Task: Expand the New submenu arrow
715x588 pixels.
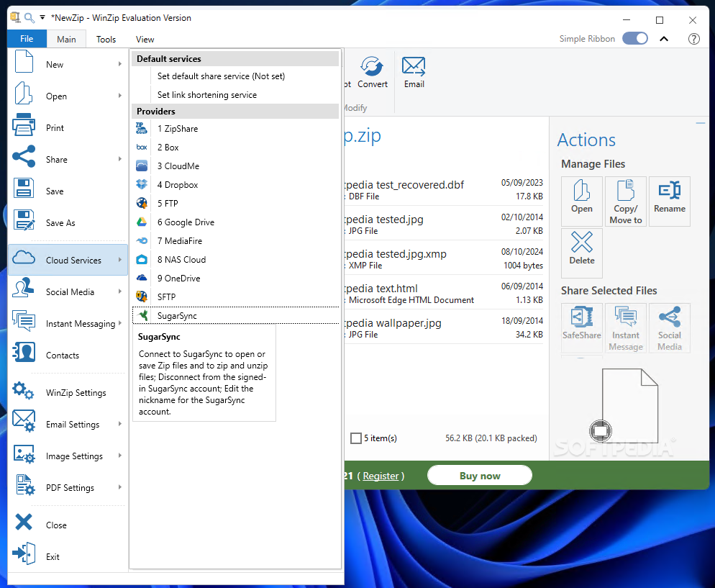Action: (120, 64)
